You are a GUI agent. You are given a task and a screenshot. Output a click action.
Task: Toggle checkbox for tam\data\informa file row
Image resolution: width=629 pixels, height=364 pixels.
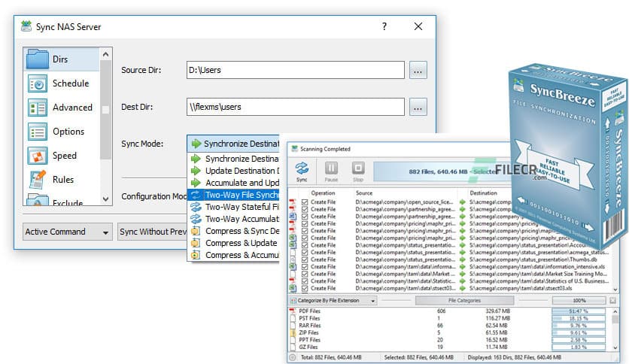click(x=305, y=266)
